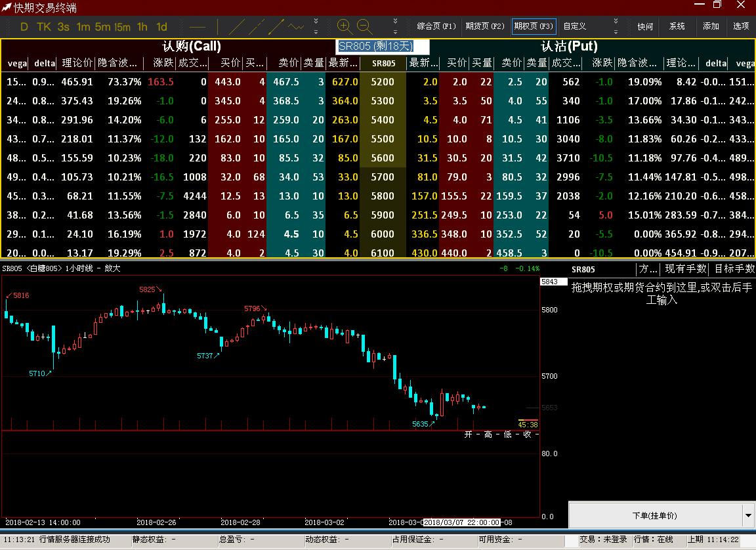Select the 6000 strike price row
The width and height of the screenshot is (756, 550).
pos(383,234)
